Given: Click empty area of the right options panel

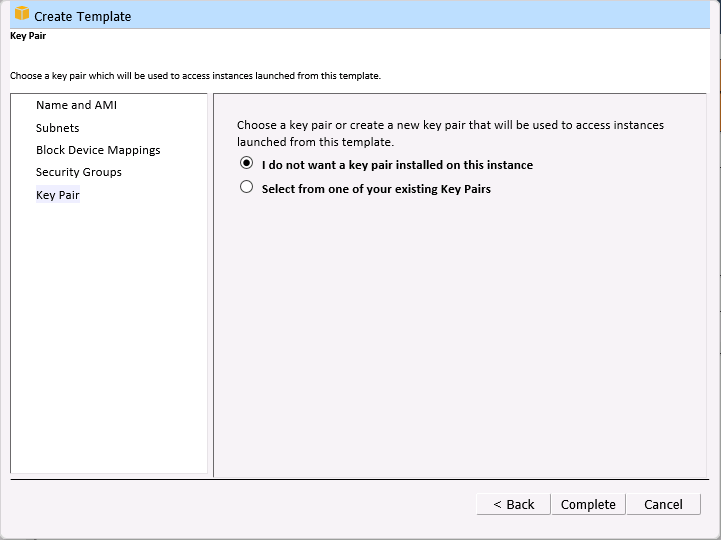Looking at the screenshot, I should coord(460,340).
